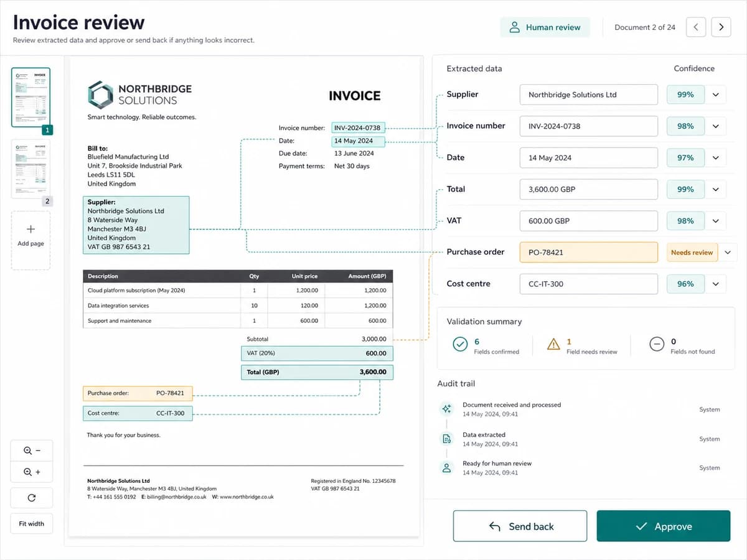Click the Total 99% confidence badge
747x560 pixels.
tap(686, 189)
